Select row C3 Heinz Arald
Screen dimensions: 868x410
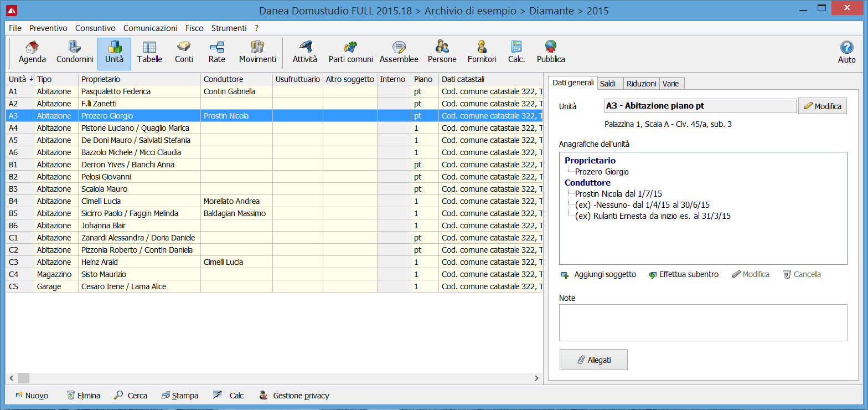point(274,262)
